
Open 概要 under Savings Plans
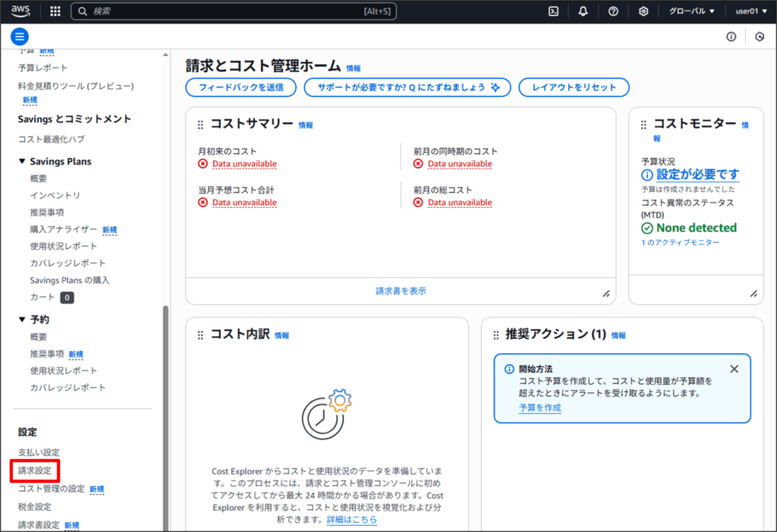coord(38,178)
